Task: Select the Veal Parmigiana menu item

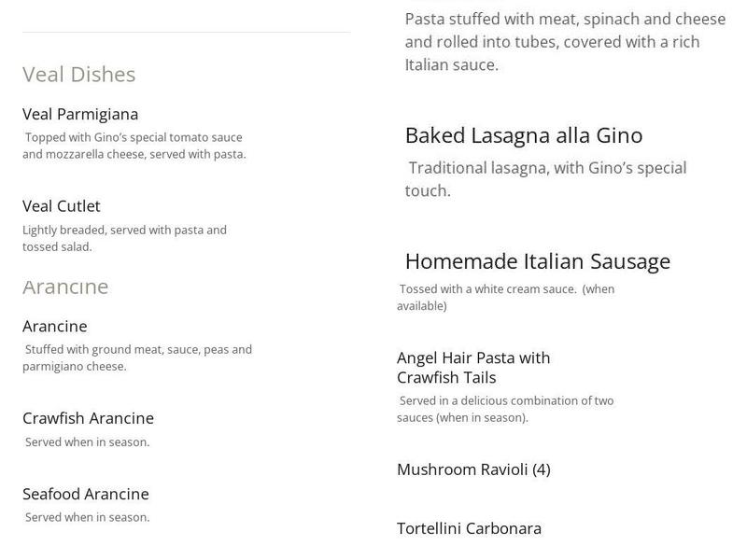Action: point(80,114)
